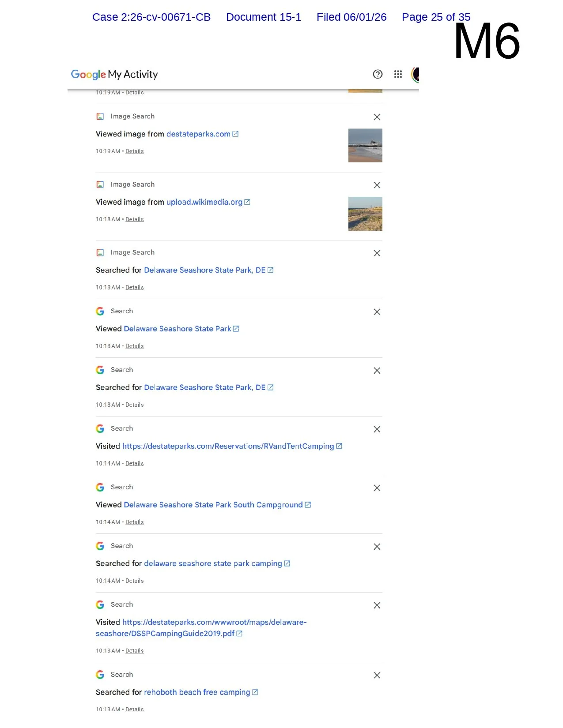Click Google icon on the camping guide PDF entry
This screenshot has height=728, width=563.
pyautogui.click(x=100, y=604)
